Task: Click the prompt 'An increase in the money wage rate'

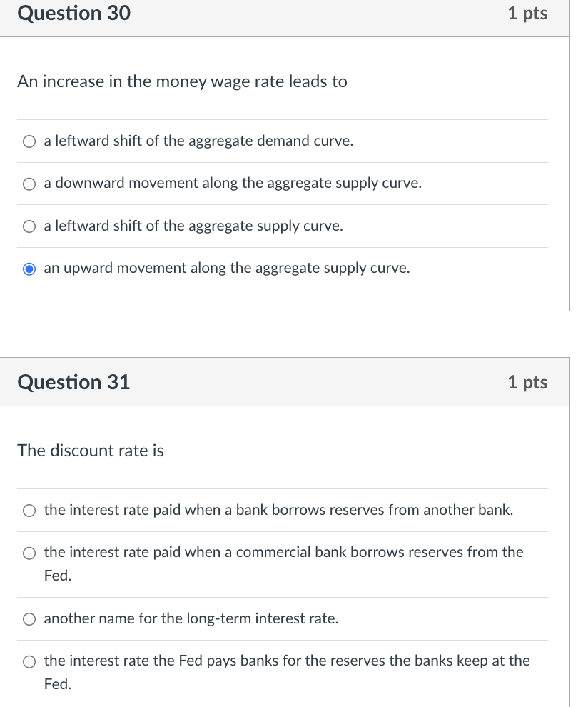Action: tap(181, 81)
